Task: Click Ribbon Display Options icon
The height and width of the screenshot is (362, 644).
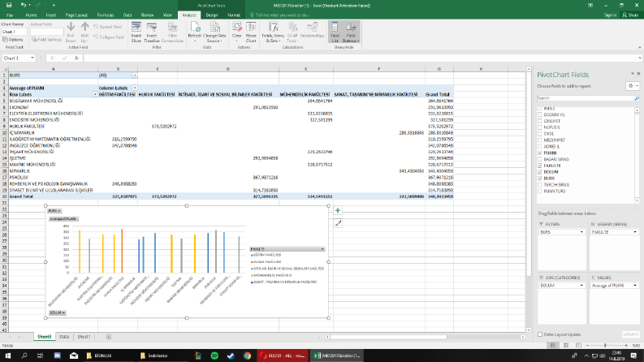Action: (590, 6)
